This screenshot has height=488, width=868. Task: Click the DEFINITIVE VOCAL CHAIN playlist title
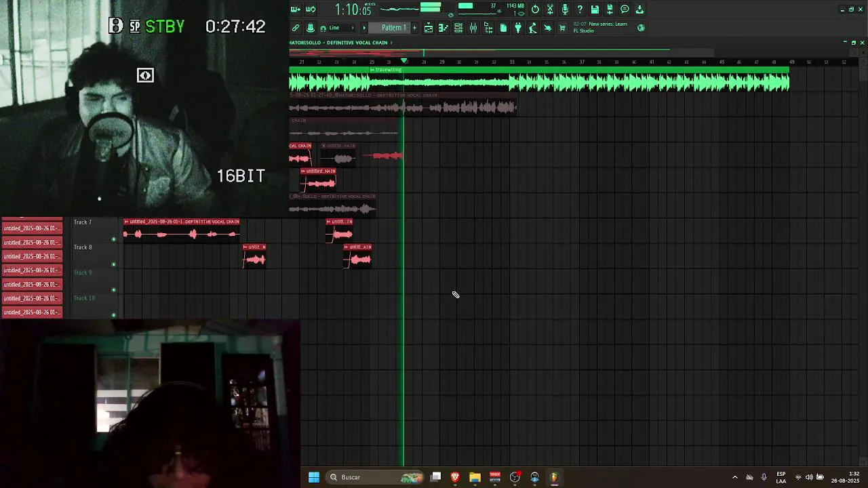pyautogui.click(x=357, y=43)
